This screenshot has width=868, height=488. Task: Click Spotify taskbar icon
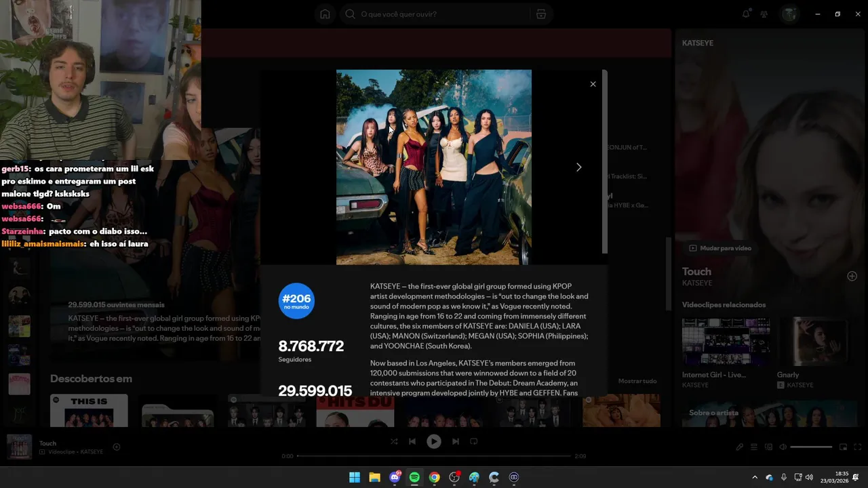[414, 477]
